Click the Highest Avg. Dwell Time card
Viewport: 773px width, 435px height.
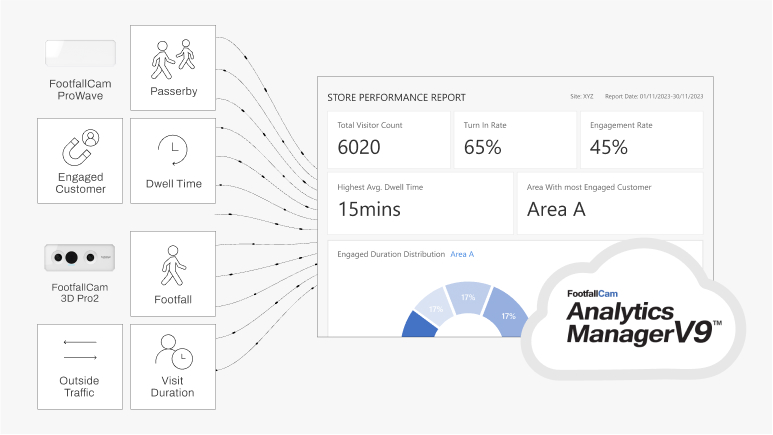[421, 203]
